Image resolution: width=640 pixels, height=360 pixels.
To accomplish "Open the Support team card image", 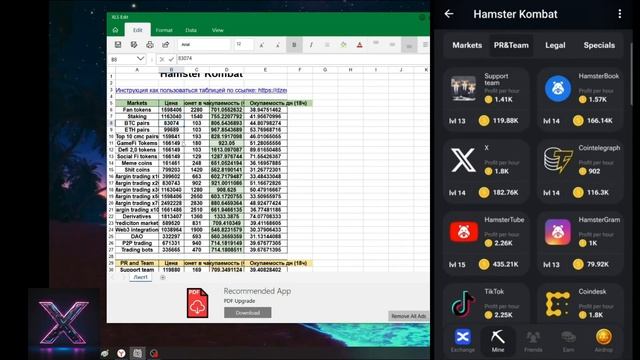I will (x=463, y=88).
